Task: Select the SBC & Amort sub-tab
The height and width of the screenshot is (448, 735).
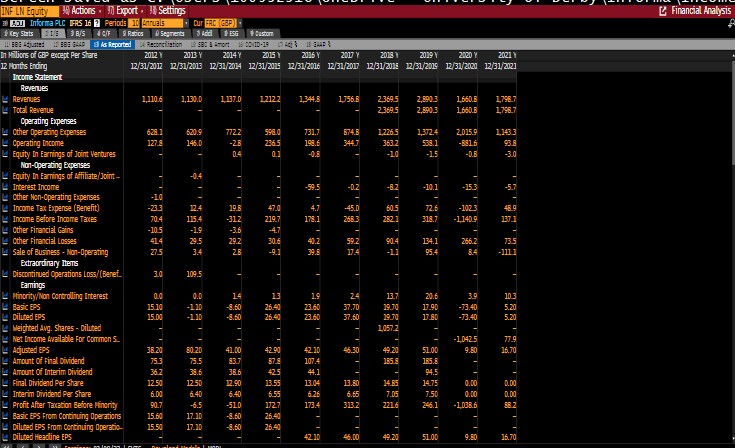Action: point(210,45)
